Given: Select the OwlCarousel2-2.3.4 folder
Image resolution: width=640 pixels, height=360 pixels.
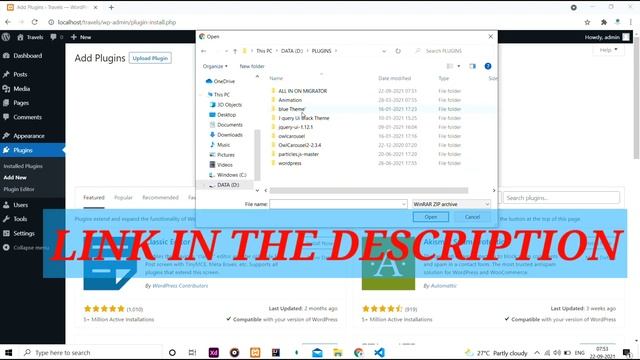Looking at the screenshot, I should [300, 145].
